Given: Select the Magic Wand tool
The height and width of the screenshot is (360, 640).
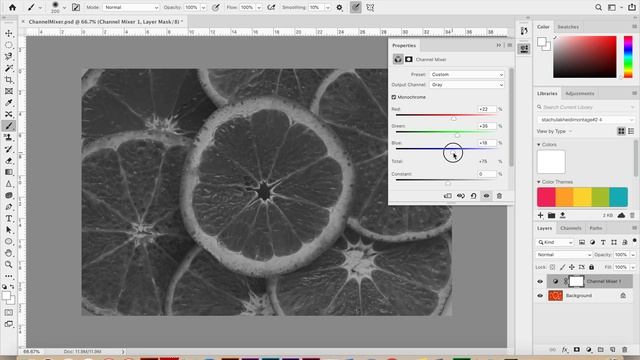Looking at the screenshot, I should [9, 68].
